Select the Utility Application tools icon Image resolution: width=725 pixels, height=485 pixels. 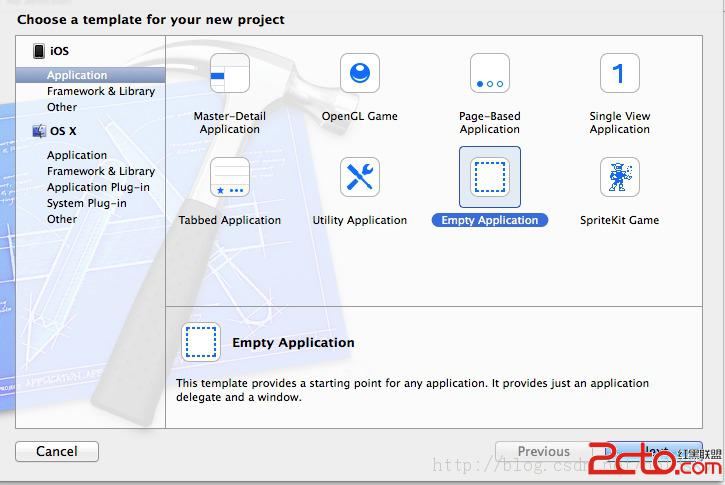(x=360, y=177)
